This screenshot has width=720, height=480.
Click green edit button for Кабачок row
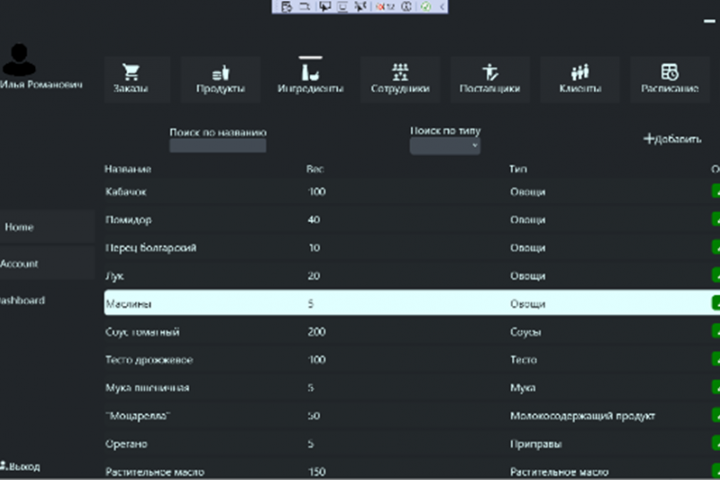(716, 191)
